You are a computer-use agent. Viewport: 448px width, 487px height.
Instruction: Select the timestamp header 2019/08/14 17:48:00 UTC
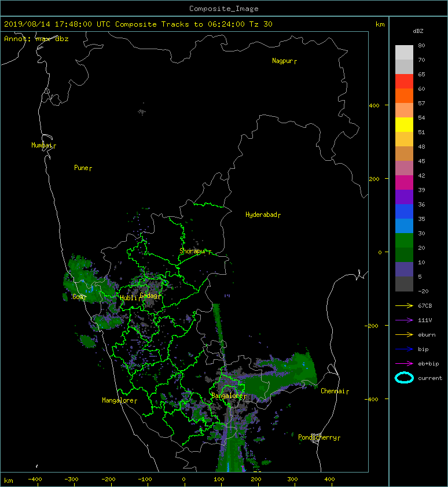tap(57, 24)
